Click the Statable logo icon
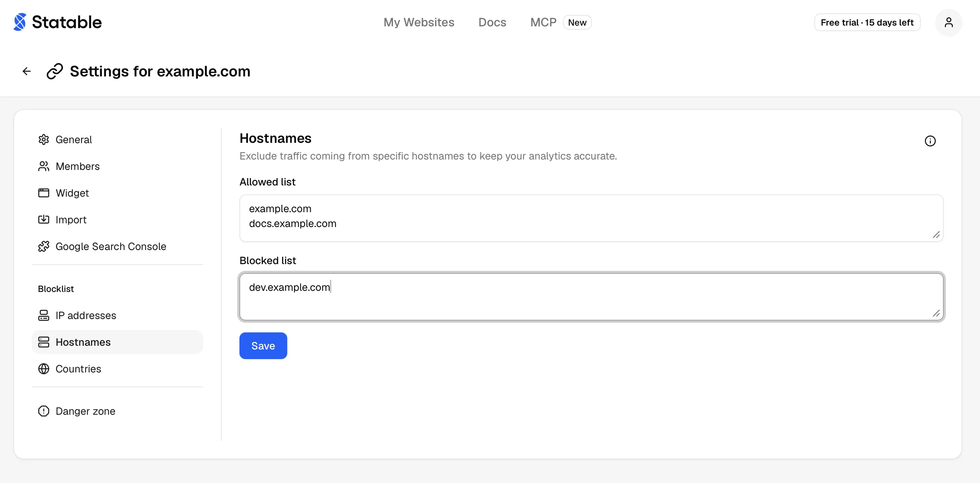This screenshot has width=980, height=483. coord(20,22)
